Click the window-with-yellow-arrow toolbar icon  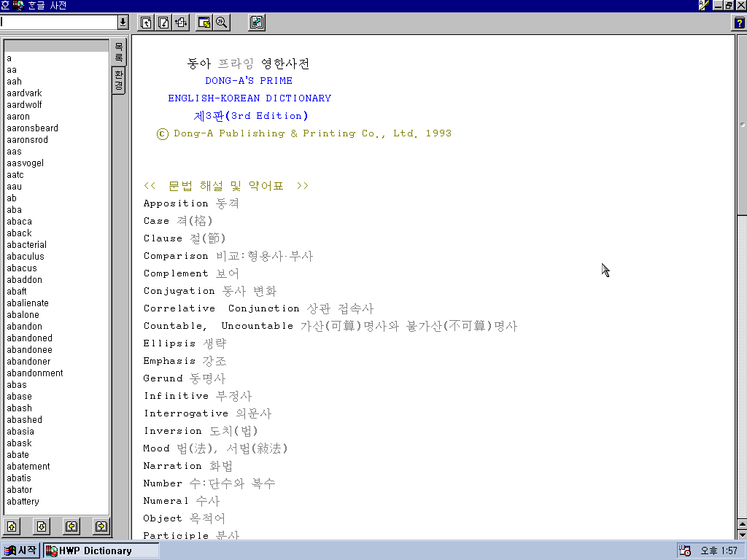click(x=204, y=23)
